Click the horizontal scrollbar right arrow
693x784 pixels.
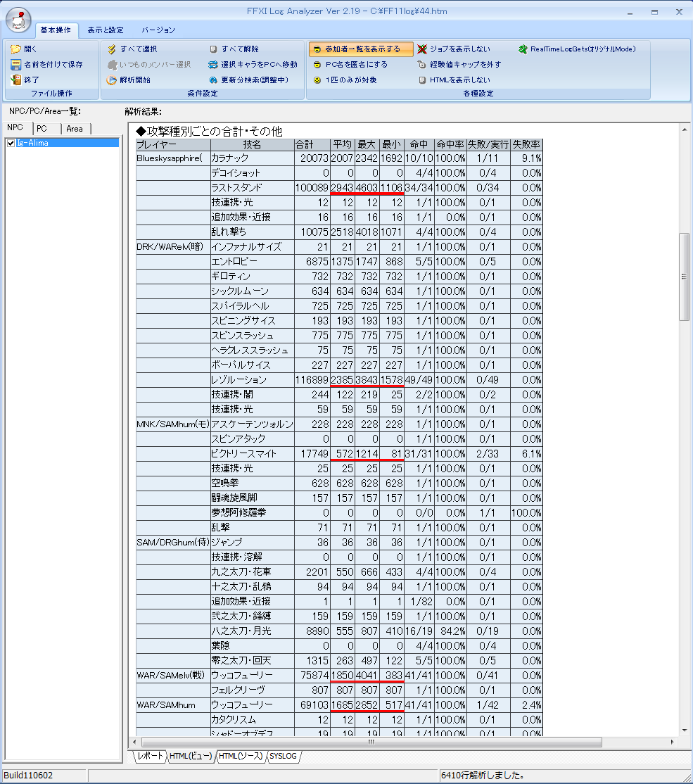pos(672,742)
